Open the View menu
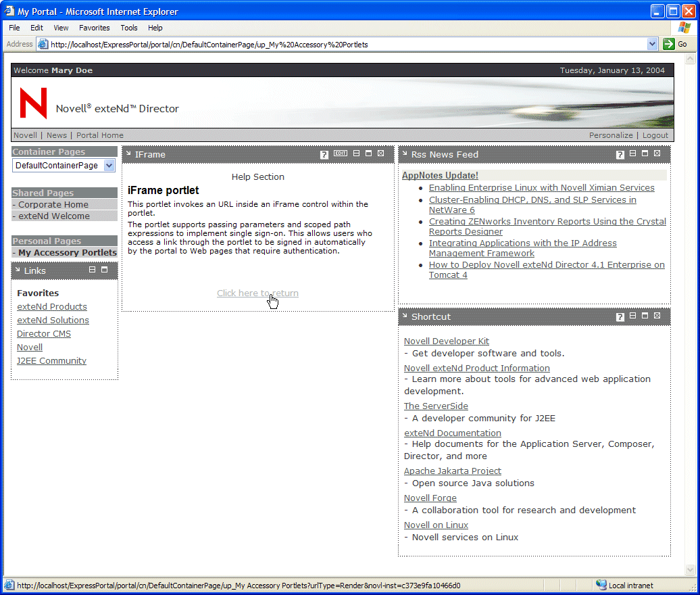Screen dimensions: 700x595 point(61,28)
